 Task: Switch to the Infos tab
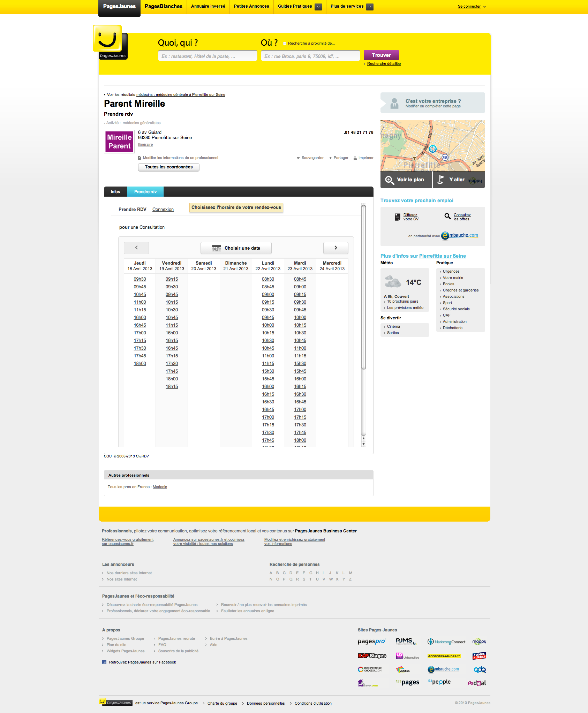[115, 192]
